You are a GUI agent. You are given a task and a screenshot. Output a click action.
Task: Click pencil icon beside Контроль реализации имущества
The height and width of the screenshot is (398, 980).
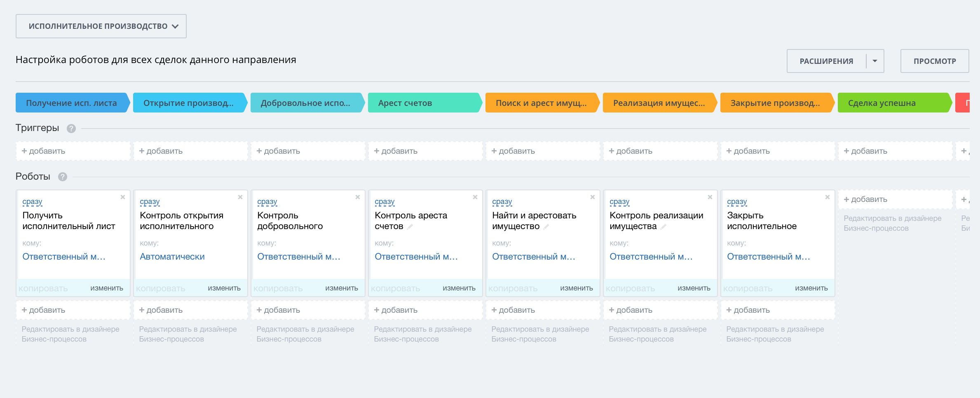(x=663, y=227)
